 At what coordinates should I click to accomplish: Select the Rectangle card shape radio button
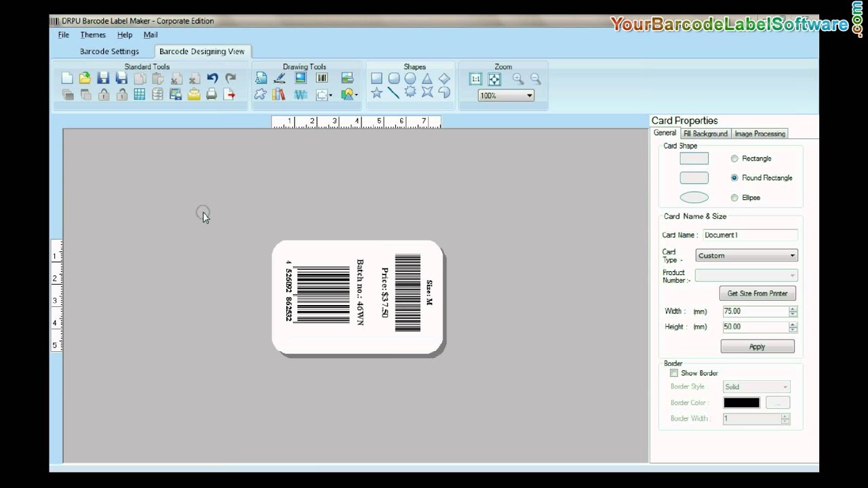pos(734,159)
